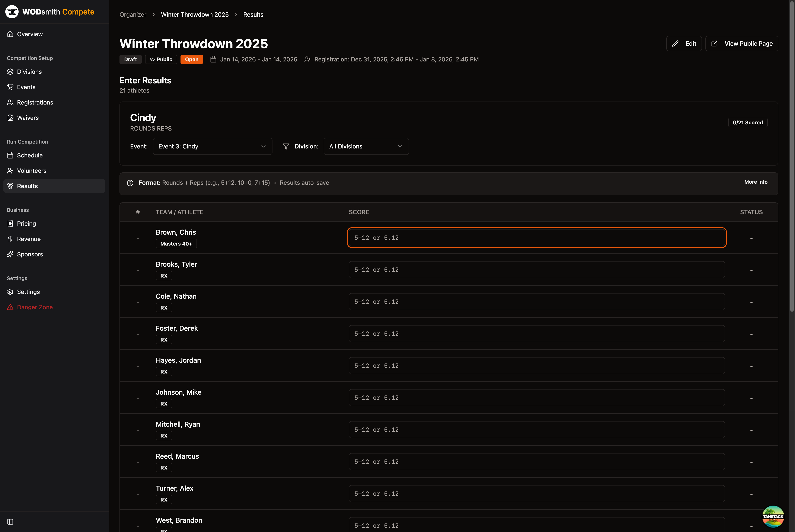Click the 21 athletes count text
The width and height of the screenshot is (795, 532).
[x=134, y=91]
